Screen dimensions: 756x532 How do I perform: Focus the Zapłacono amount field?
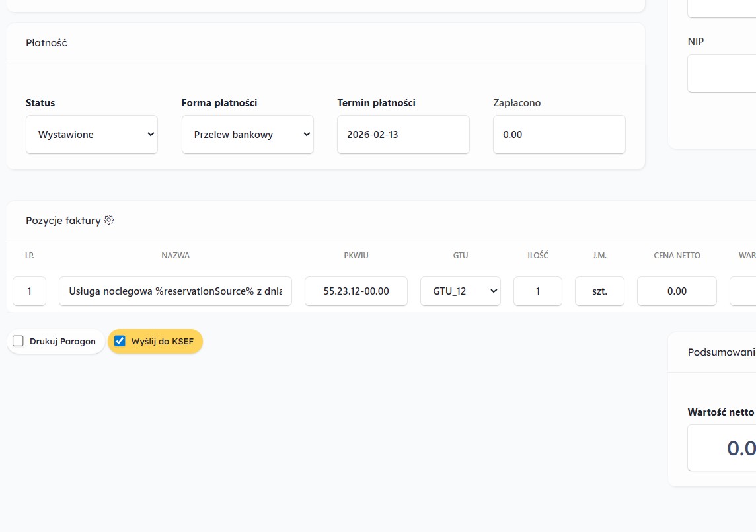[558, 134]
